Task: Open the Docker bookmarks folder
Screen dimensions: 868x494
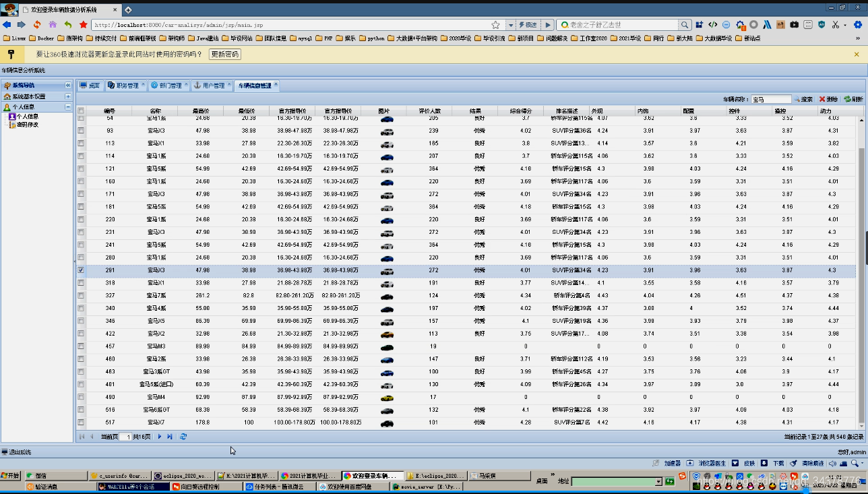Action: [41, 38]
